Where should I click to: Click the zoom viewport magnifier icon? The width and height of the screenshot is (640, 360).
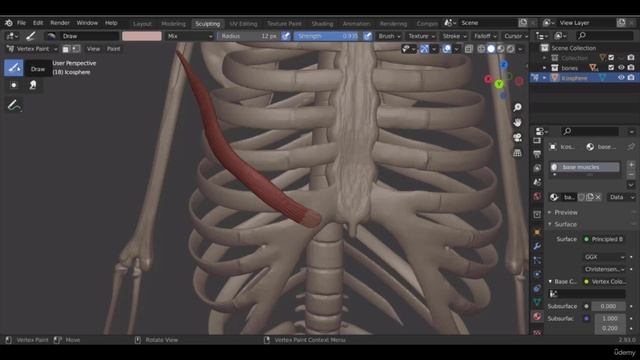pyautogui.click(x=517, y=107)
